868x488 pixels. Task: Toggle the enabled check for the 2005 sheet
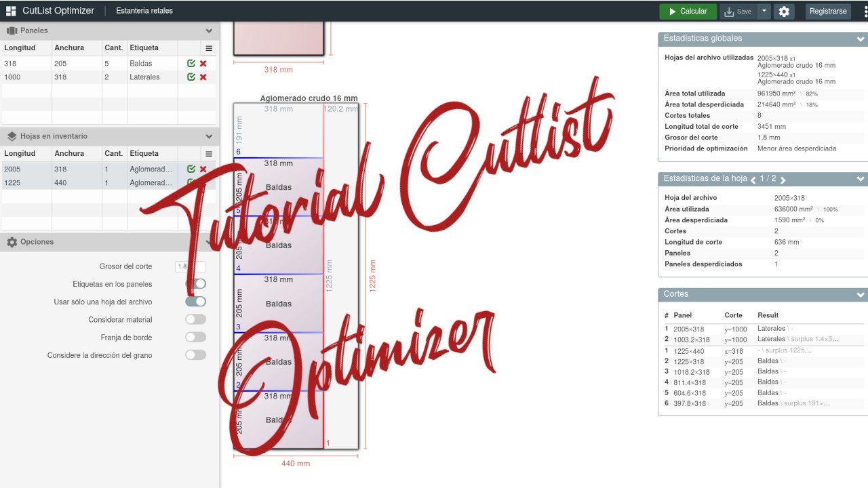191,169
